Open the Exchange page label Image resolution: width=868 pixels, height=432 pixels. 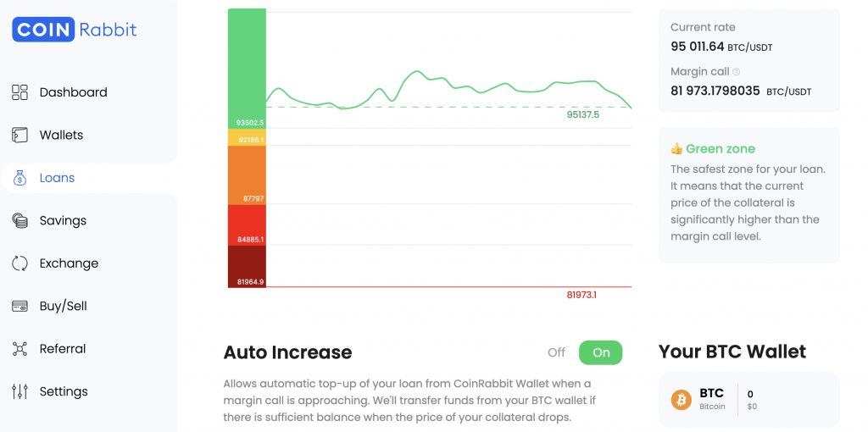(69, 263)
